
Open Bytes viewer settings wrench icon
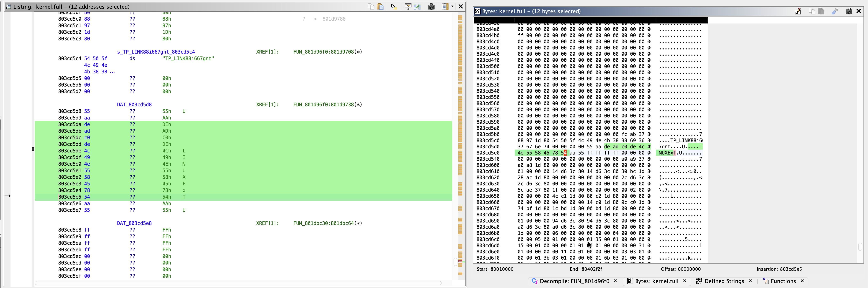point(835,11)
